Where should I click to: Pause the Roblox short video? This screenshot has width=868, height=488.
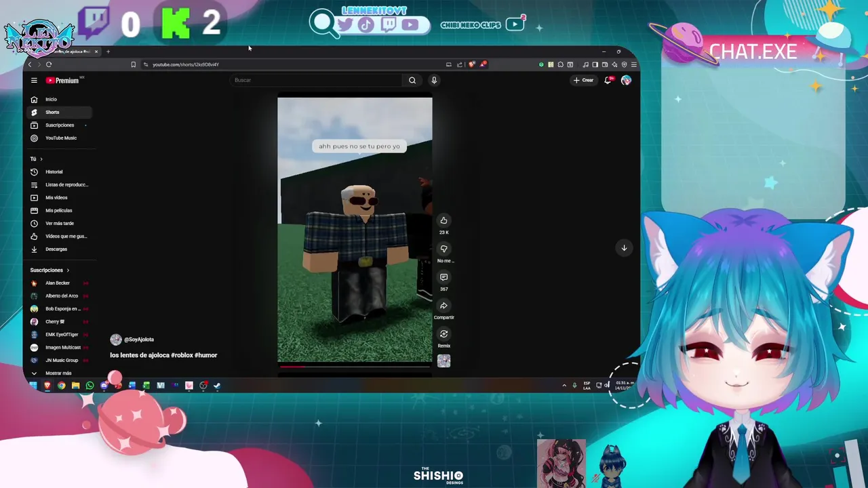[x=355, y=230]
